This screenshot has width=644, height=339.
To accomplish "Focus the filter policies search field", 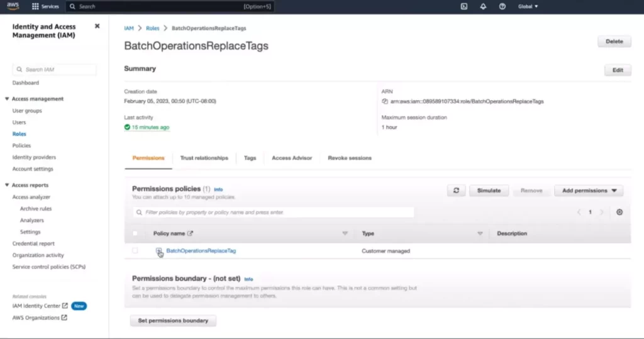I will (x=273, y=213).
